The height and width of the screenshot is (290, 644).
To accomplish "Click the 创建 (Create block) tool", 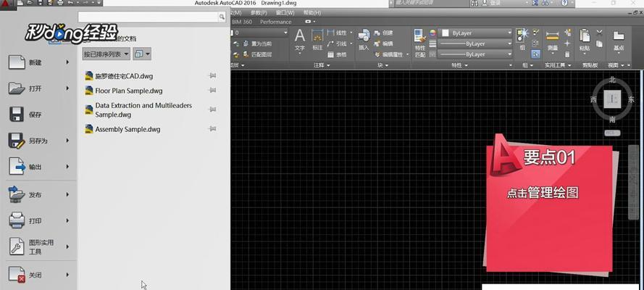I will (x=384, y=33).
